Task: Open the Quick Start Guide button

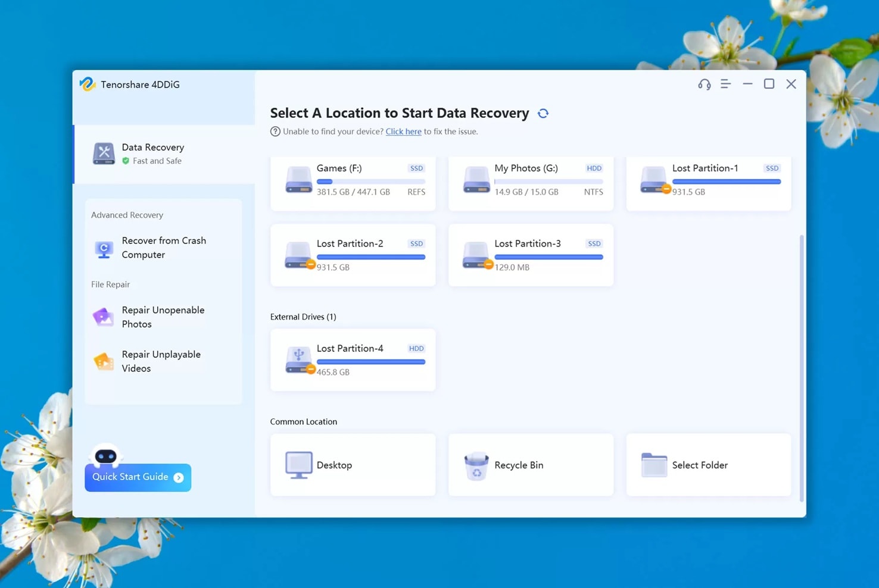Action: pyautogui.click(x=138, y=477)
